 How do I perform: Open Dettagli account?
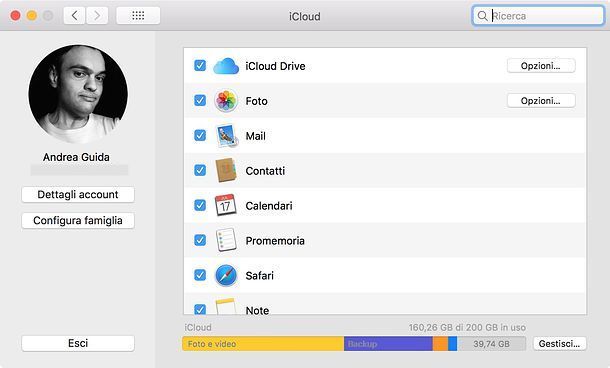click(78, 195)
